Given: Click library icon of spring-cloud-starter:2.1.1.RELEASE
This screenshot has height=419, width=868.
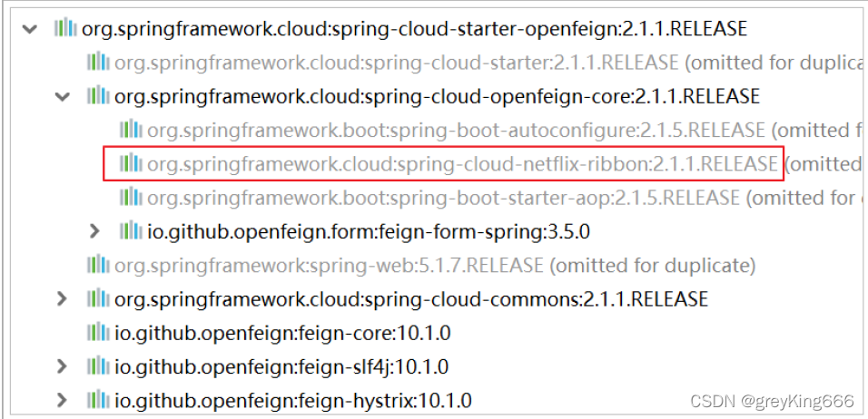Looking at the screenshot, I should coord(98,62).
